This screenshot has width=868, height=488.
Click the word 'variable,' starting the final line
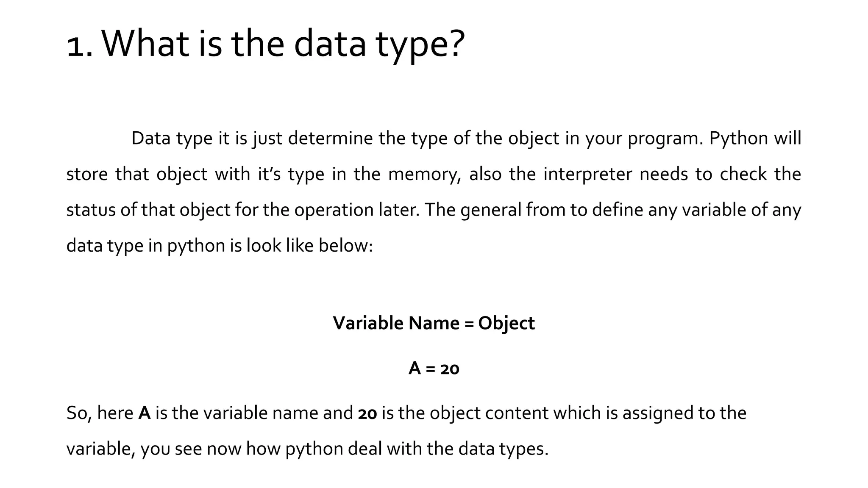click(x=101, y=449)
